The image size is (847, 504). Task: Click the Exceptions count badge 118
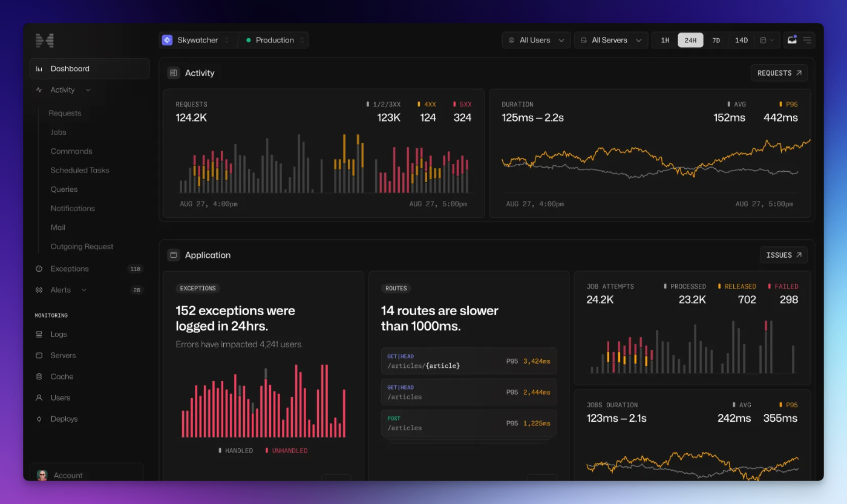click(x=136, y=269)
